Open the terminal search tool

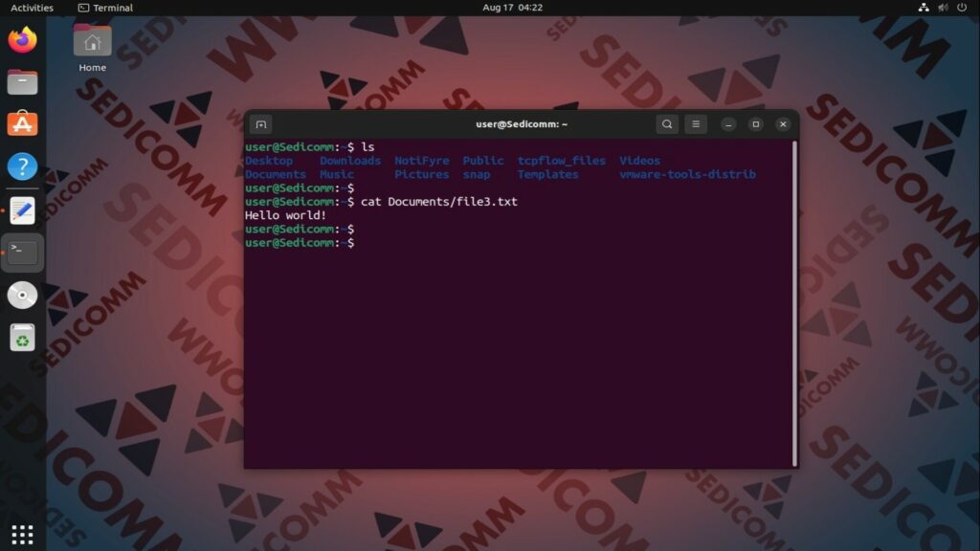pyautogui.click(x=667, y=124)
